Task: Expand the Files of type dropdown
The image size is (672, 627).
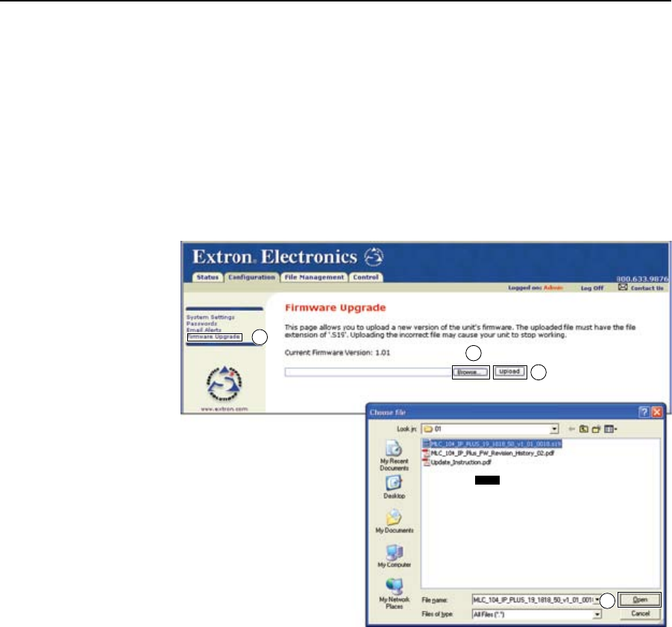Action: (x=597, y=614)
